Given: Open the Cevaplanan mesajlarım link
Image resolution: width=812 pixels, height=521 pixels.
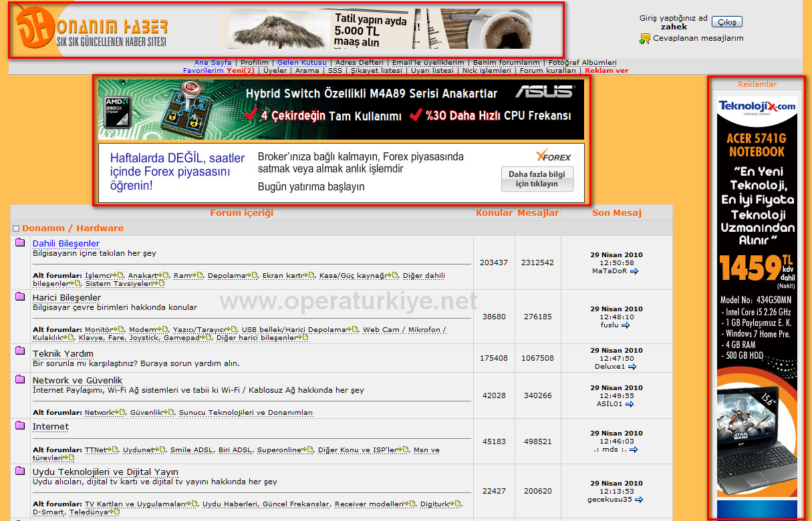Looking at the screenshot, I should [x=698, y=38].
